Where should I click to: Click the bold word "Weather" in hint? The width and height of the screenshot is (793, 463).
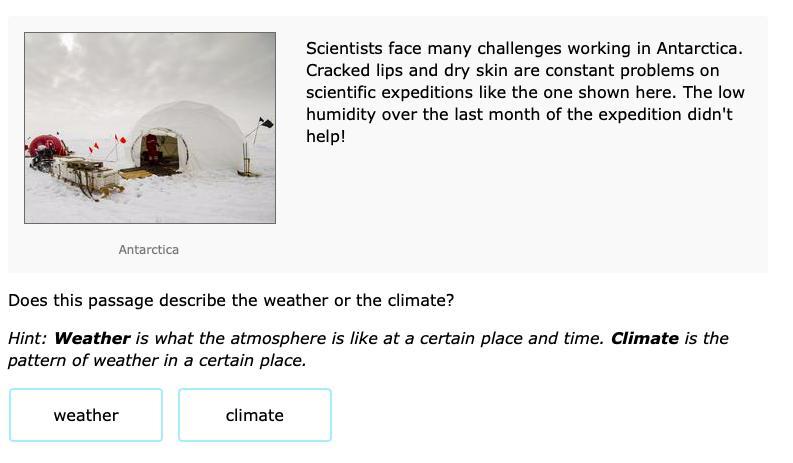(92, 338)
